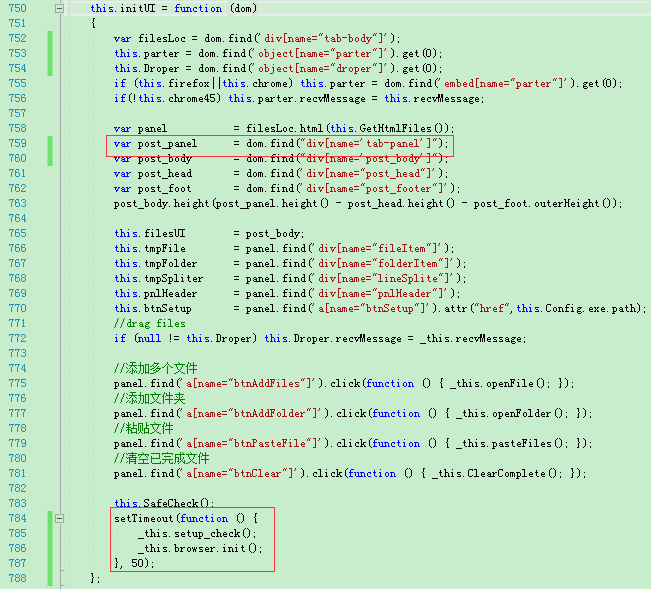This screenshot has width=651, height=589.
Task: Click the //drag files comment
Action: click(x=150, y=323)
